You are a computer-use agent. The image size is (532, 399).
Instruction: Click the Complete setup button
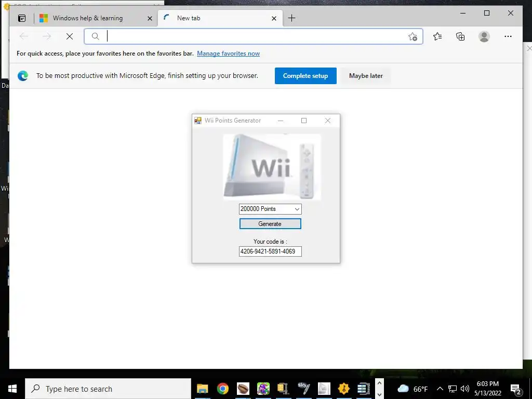pos(305,76)
